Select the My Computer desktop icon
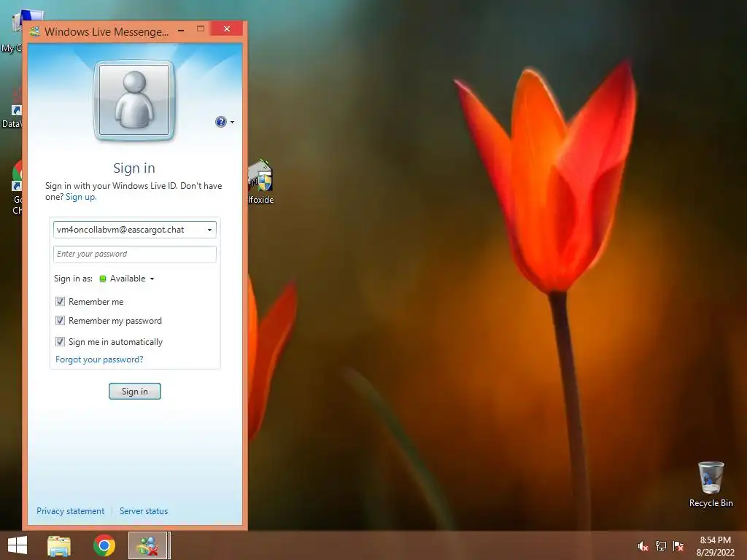The width and height of the screenshot is (747, 560). pos(19,31)
